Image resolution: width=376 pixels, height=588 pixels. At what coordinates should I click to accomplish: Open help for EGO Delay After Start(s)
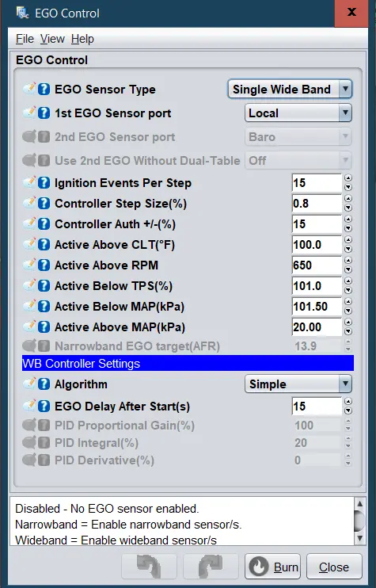44,406
